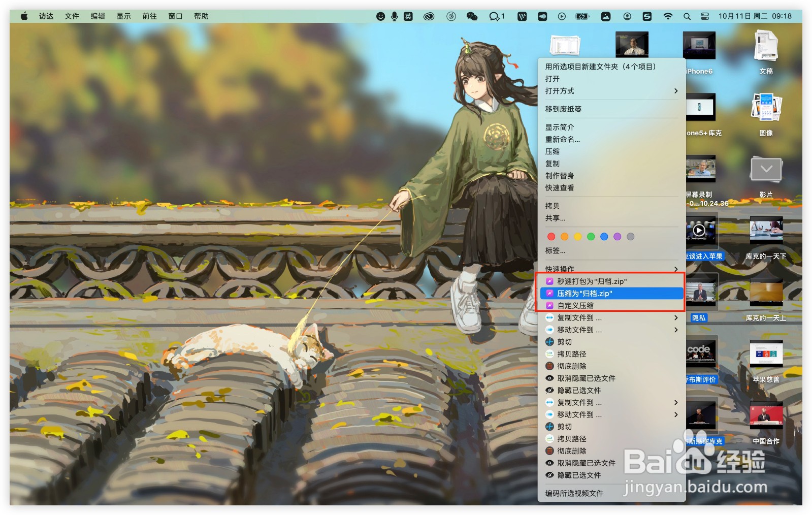This screenshot has height=515, width=812.
Task: Open Creative Cloud menu bar icon
Action: 429,16
